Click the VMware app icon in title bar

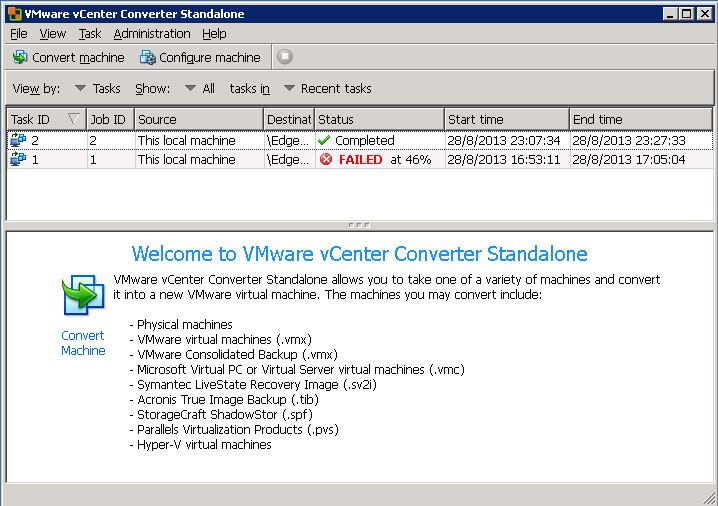pos(15,14)
